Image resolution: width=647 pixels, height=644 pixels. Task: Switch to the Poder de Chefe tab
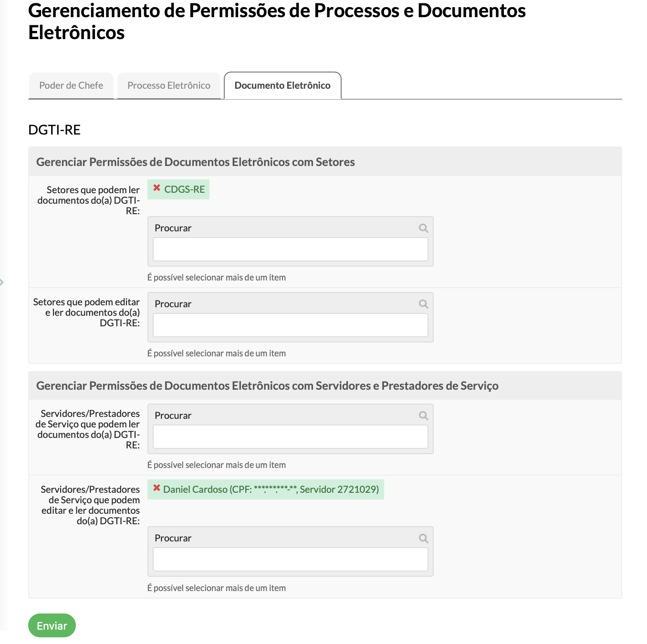[x=71, y=85]
